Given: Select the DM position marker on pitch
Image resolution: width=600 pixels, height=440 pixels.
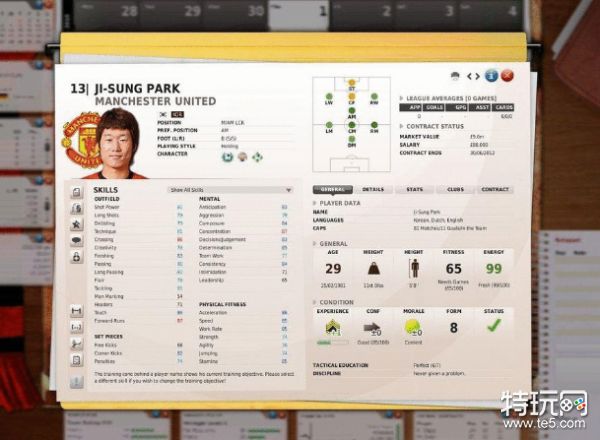Looking at the screenshot, I should pos(352,141).
